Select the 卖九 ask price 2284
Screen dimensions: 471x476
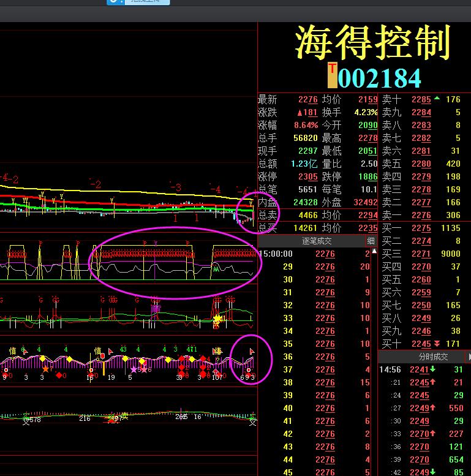421,113
